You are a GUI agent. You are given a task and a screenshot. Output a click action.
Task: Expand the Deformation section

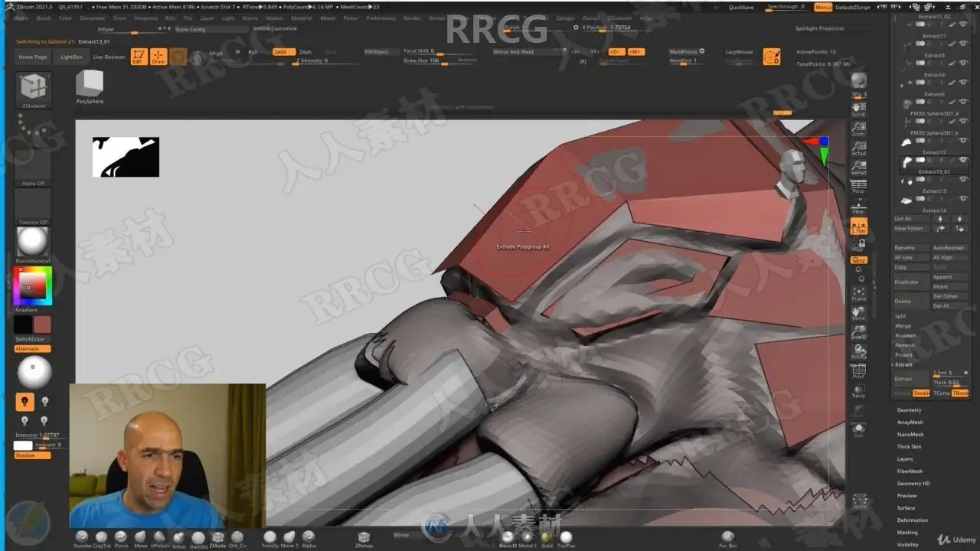[912, 520]
